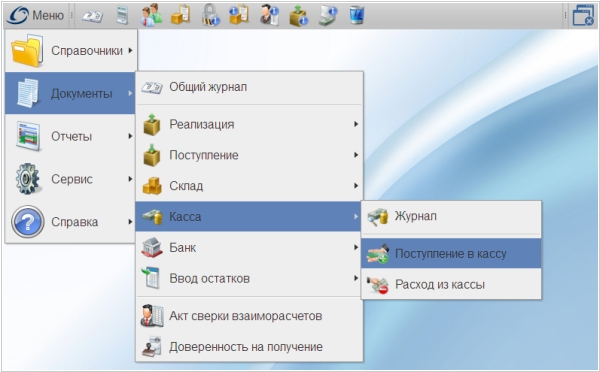The image size is (600, 372).
Task: Open the Отчеты menu item
Action: [x=71, y=136]
